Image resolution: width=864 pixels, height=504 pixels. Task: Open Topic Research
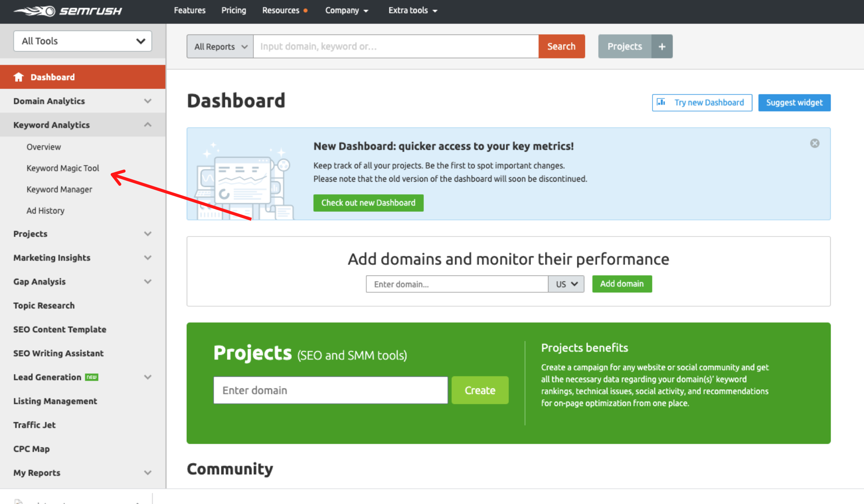click(x=44, y=305)
